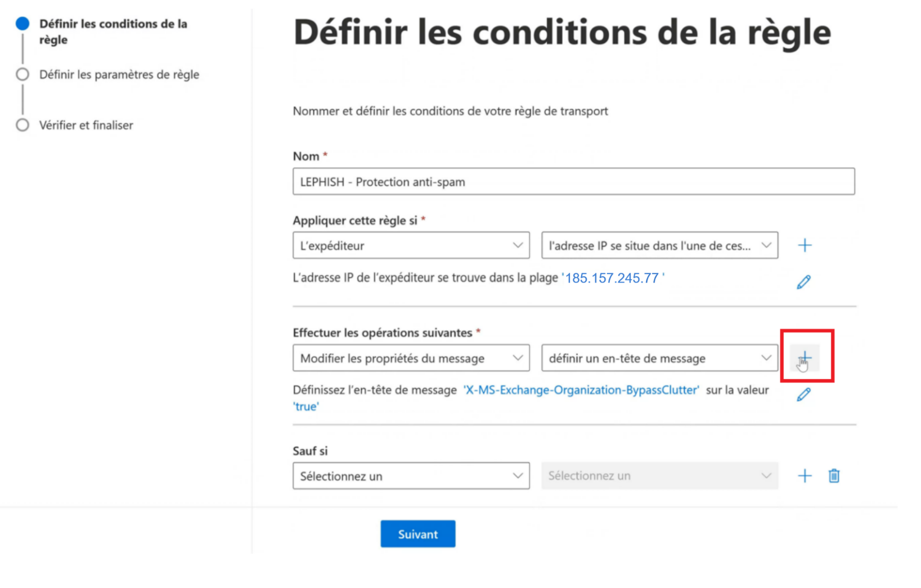Expand 'définir un en-tête de message' dropdown
Image resolution: width=921 pixels, height=588 pixels.
659,358
